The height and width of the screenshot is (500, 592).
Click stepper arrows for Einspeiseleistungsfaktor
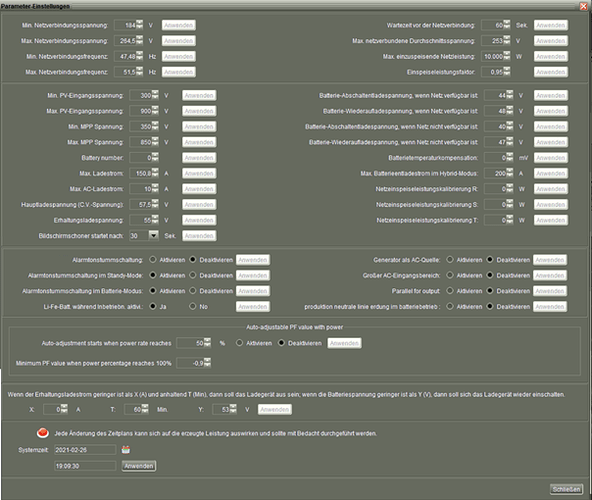(507, 72)
